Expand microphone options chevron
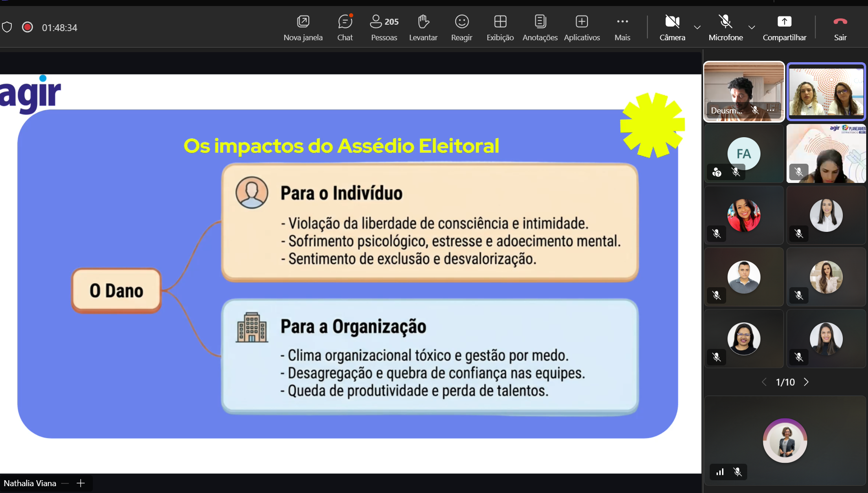This screenshot has width=868, height=493. coord(751,27)
